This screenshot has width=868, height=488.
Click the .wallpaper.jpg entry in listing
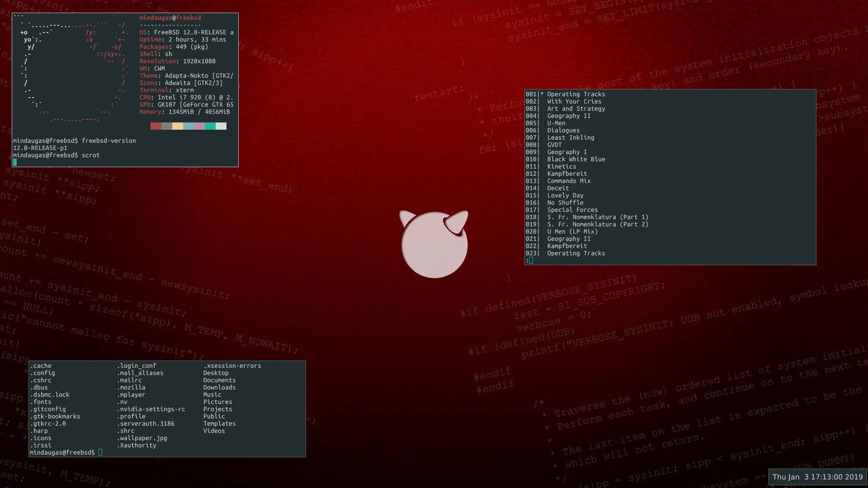142,438
